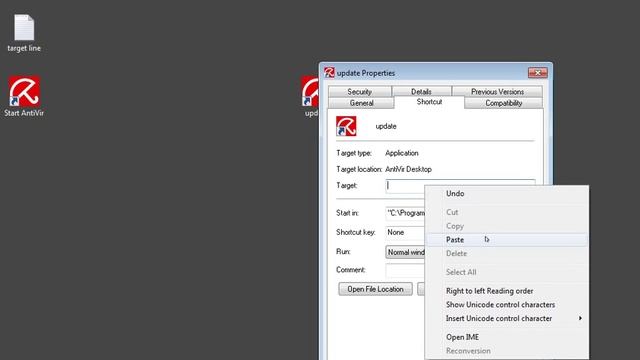Screen dimensions: 640x360
Task: Select Show Unicode control characters
Action: tap(507, 305)
